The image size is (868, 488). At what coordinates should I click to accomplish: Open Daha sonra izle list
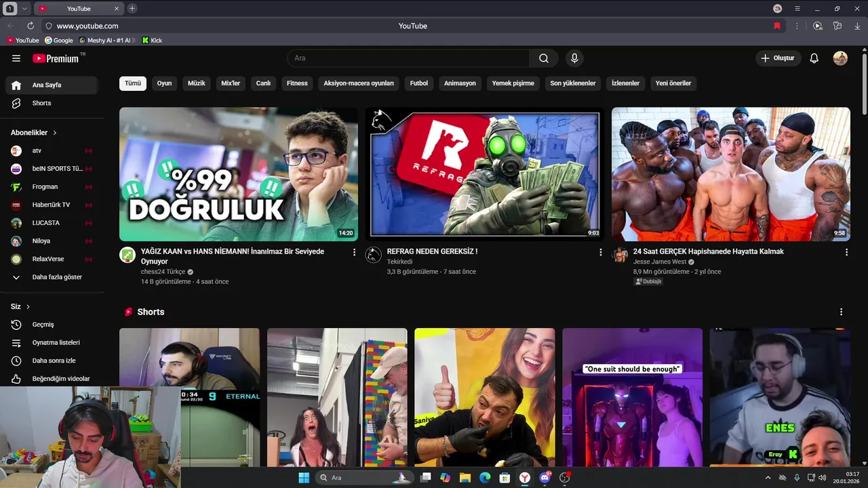point(53,361)
